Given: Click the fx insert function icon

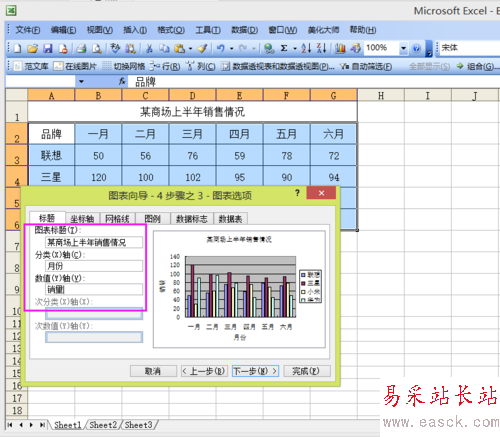Looking at the screenshot, I should click(122, 81).
